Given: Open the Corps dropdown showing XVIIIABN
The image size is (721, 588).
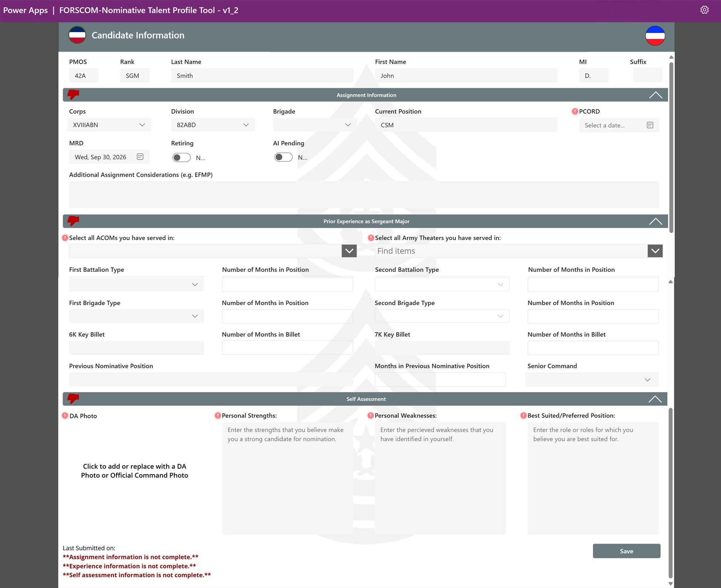Looking at the screenshot, I should tap(109, 125).
